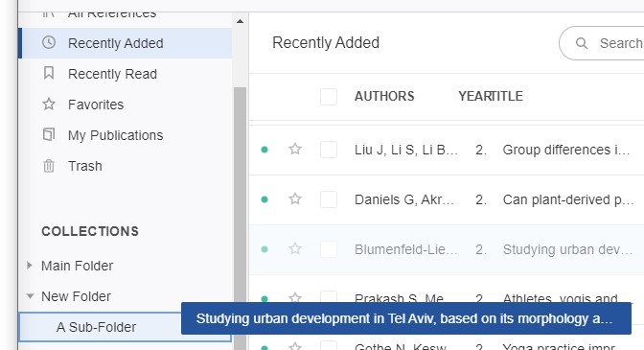The image size is (644, 350).
Task: Click the star icon next to Favorites
Action: (49, 104)
